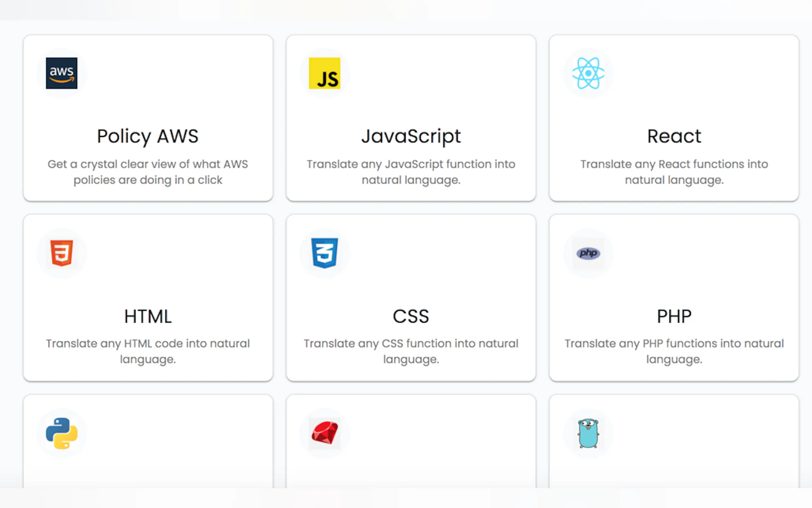Select the React card title

674,136
